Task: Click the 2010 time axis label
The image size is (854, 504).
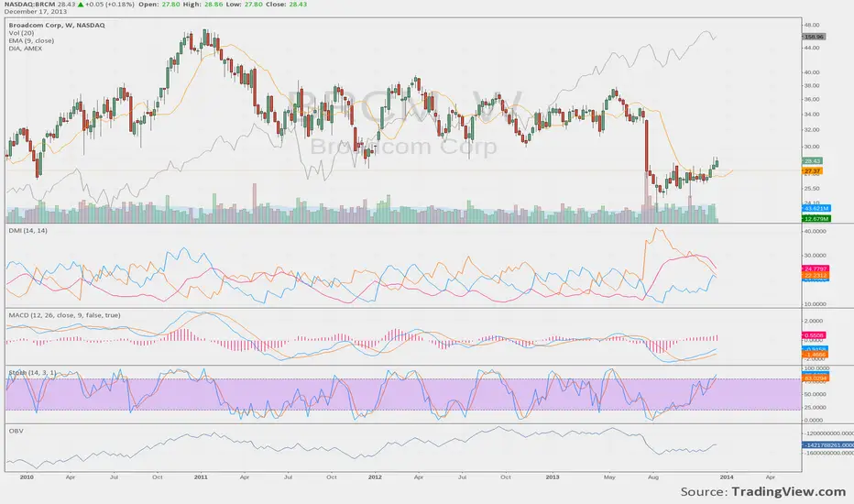Action: (x=27, y=477)
